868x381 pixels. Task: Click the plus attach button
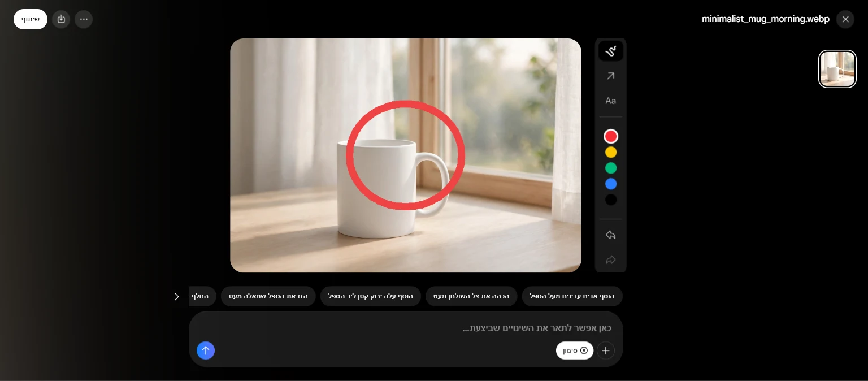(606, 350)
